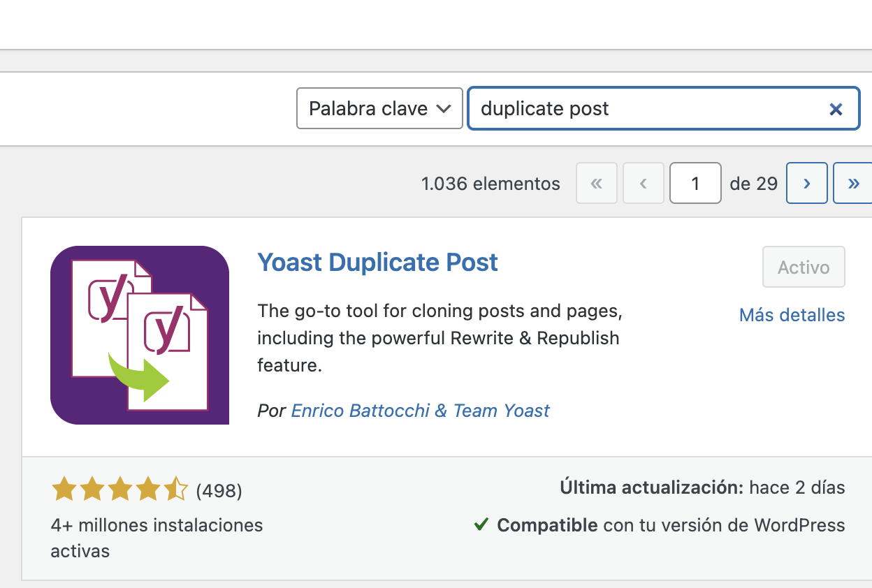Image resolution: width=872 pixels, height=588 pixels.
Task: Click inside the page number box
Action: tap(695, 183)
